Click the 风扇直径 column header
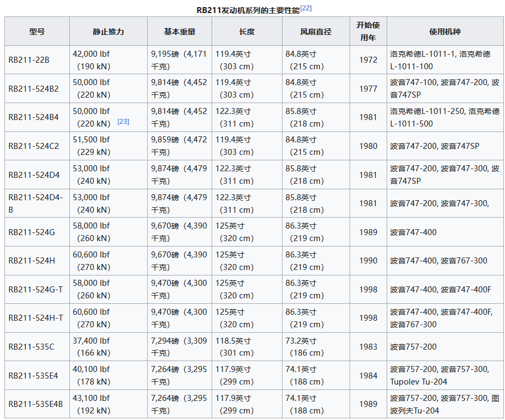The image size is (505, 420). point(316,31)
